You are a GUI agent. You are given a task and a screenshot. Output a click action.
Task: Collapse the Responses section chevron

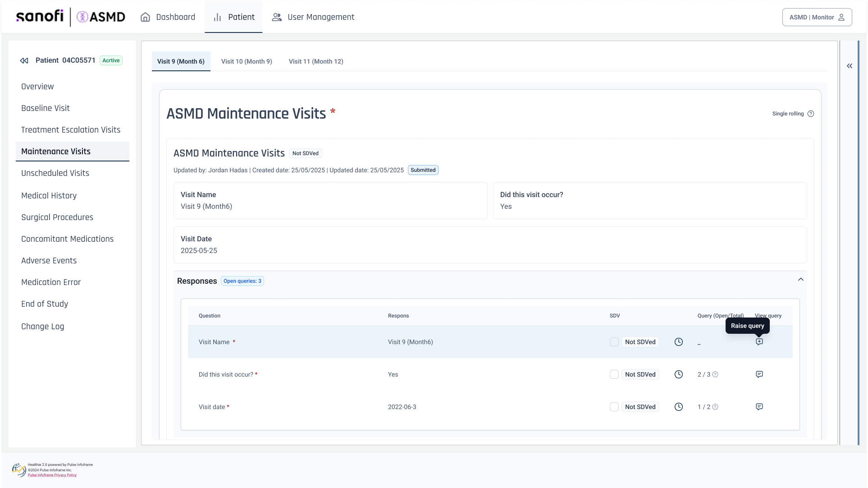801,280
